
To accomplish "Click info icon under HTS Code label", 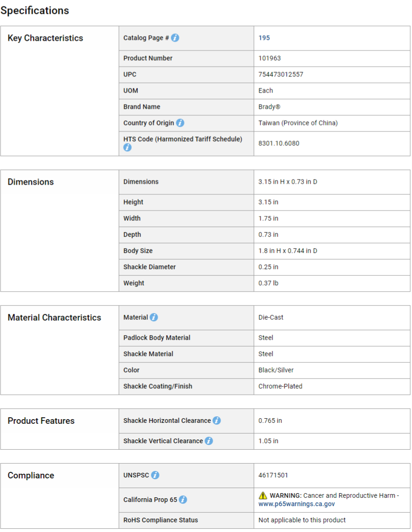I will pos(127,148).
